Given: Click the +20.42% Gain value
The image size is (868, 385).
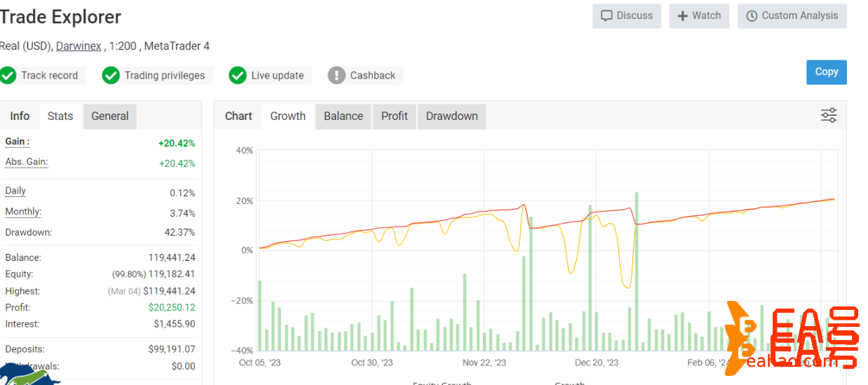Looking at the screenshot, I should [177, 143].
